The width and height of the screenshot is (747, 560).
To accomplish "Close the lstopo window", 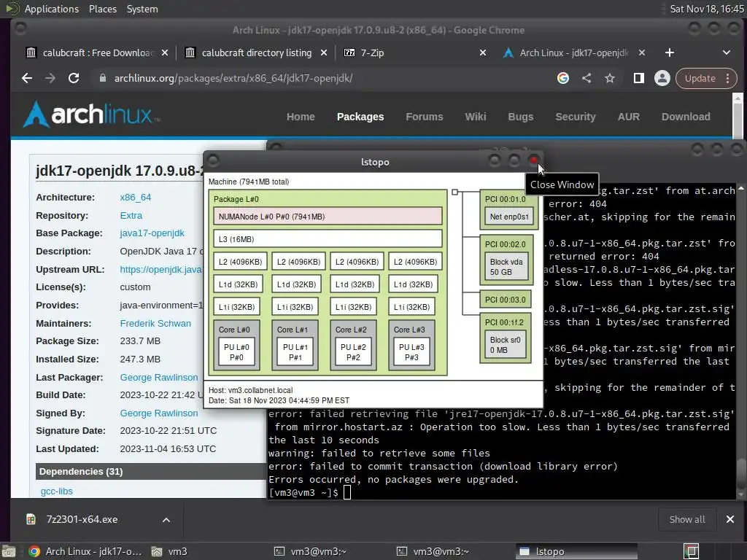I will coord(533,160).
